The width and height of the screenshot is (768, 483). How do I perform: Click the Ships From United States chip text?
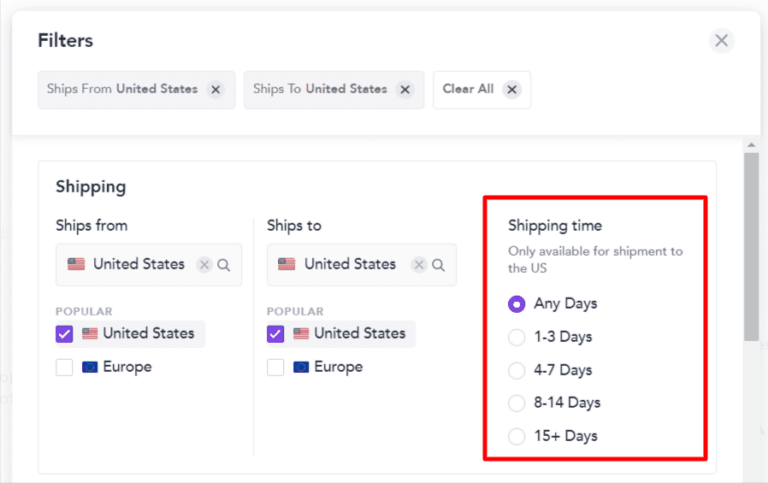point(122,89)
